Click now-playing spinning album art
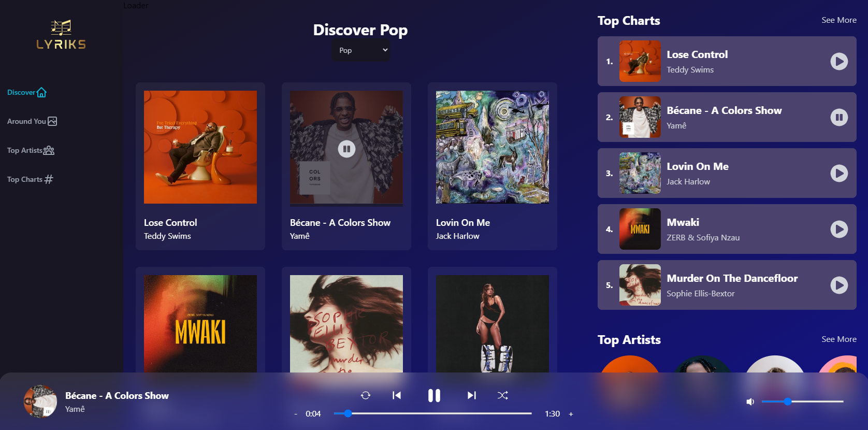Screen dimensions: 868x430 tap(40, 402)
